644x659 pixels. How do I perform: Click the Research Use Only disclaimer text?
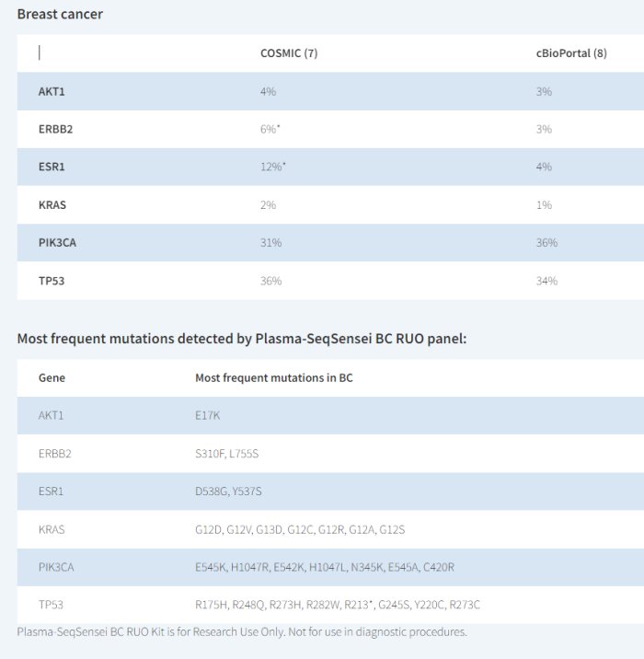point(242,632)
